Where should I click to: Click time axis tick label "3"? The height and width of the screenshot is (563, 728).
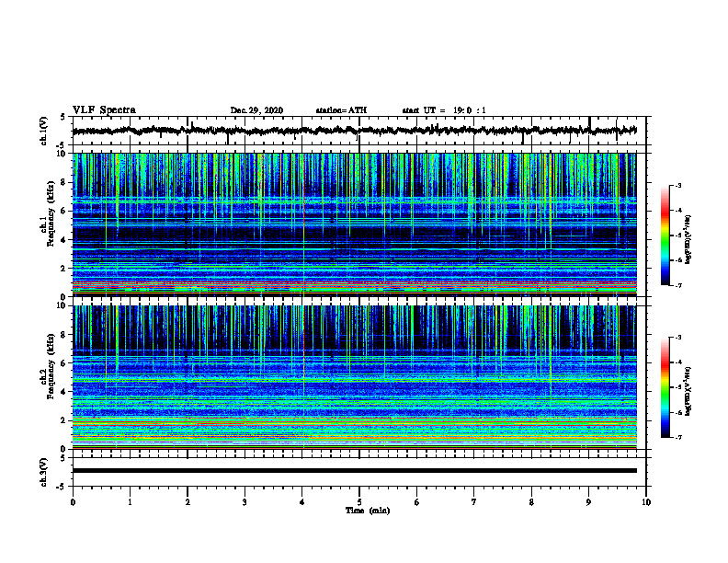click(245, 502)
